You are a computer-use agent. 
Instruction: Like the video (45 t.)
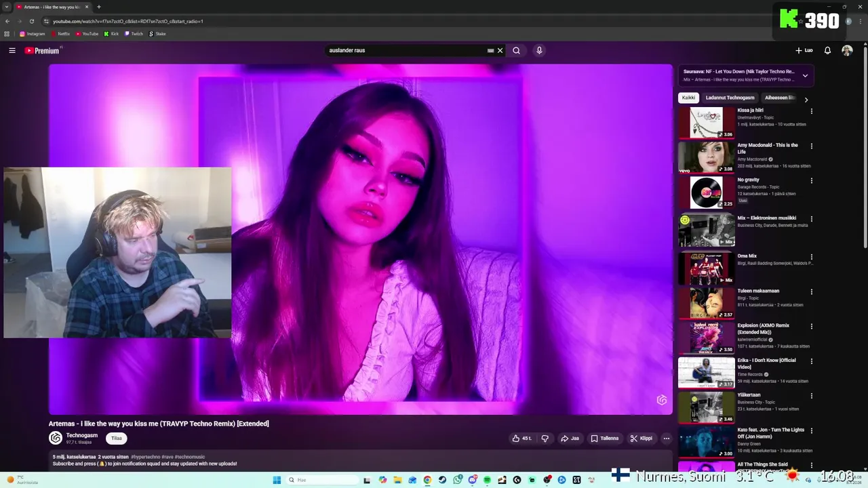point(522,439)
